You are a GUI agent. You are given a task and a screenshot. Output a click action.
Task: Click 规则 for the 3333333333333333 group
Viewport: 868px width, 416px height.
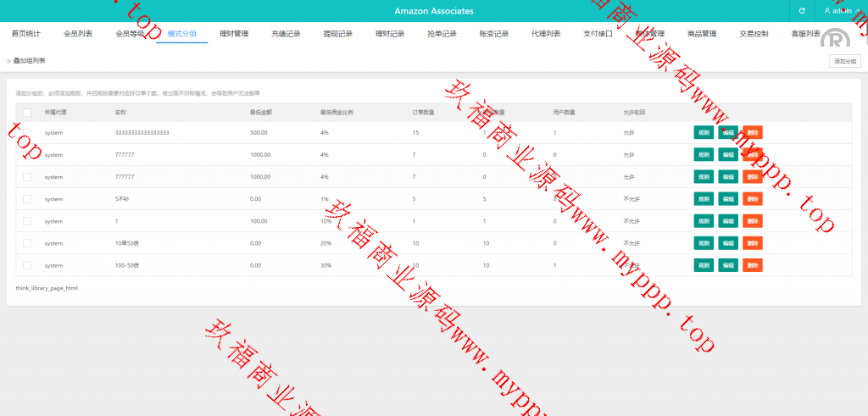point(704,133)
